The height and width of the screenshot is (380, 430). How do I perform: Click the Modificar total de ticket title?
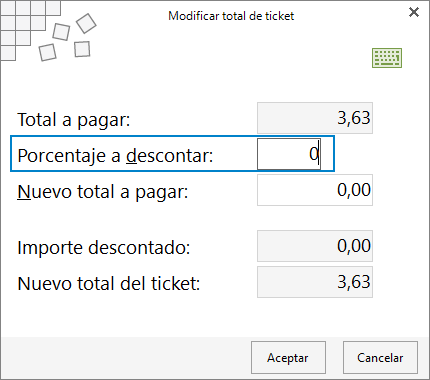(x=231, y=16)
